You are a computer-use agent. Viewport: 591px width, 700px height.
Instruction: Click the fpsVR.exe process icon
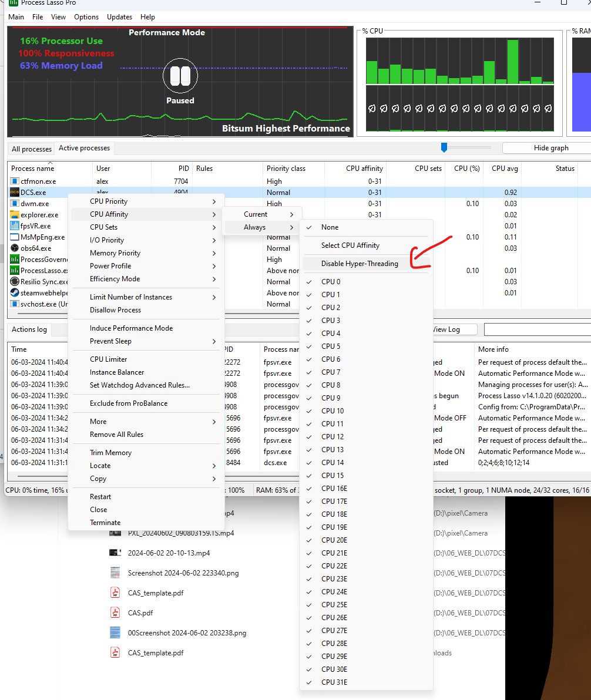[14, 226]
